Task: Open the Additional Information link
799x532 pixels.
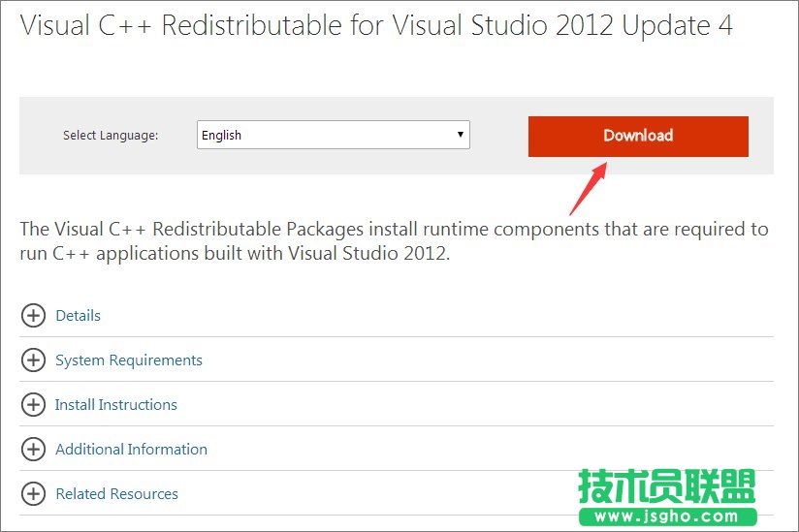Action: tap(132, 449)
